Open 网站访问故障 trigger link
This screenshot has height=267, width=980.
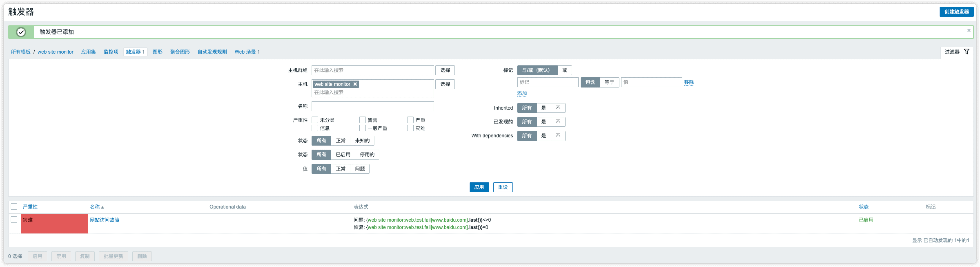point(105,220)
